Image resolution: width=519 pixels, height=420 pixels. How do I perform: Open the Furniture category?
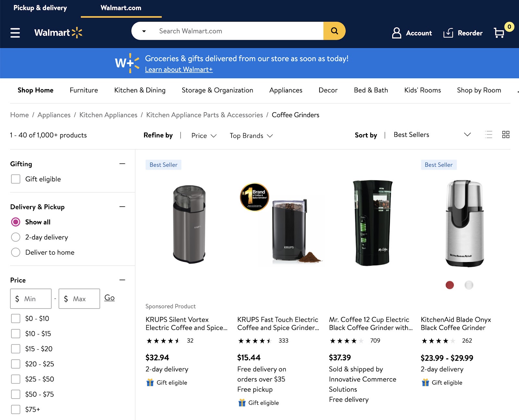pyautogui.click(x=84, y=90)
